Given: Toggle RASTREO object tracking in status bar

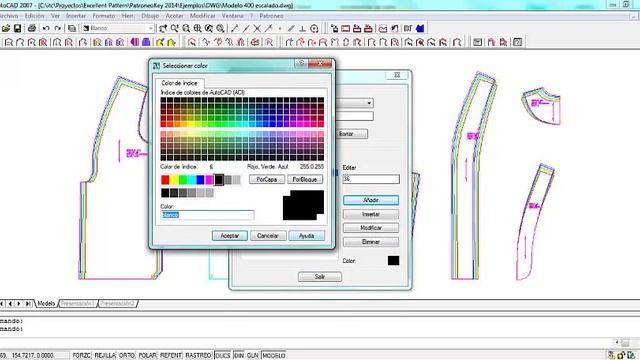Looking at the screenshot, I should coord(198,356).
